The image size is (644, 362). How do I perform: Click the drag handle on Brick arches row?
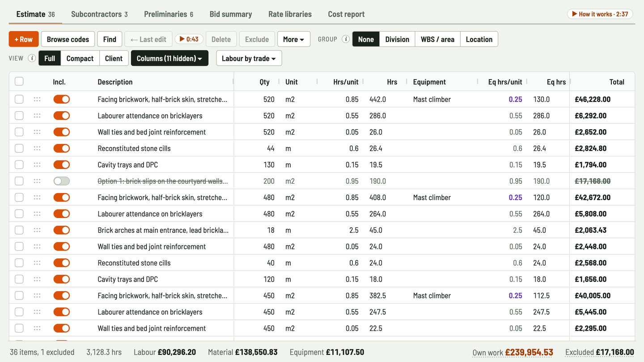coord(37,230)
